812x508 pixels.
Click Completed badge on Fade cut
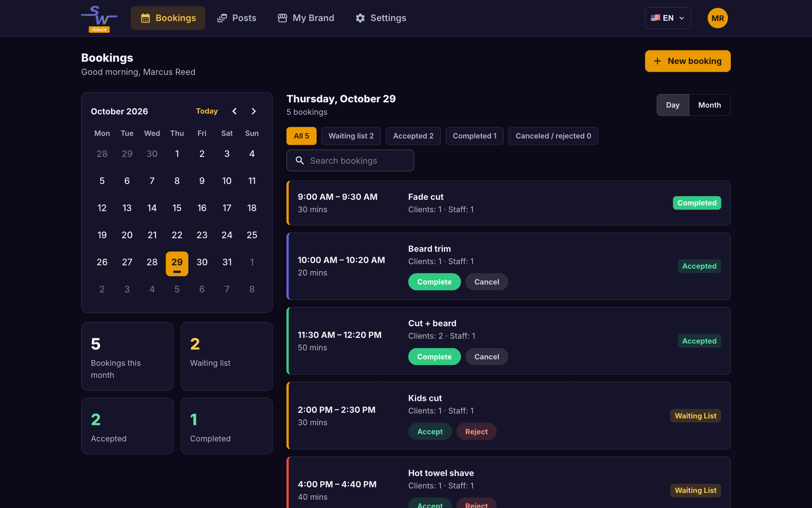point(697,203)
